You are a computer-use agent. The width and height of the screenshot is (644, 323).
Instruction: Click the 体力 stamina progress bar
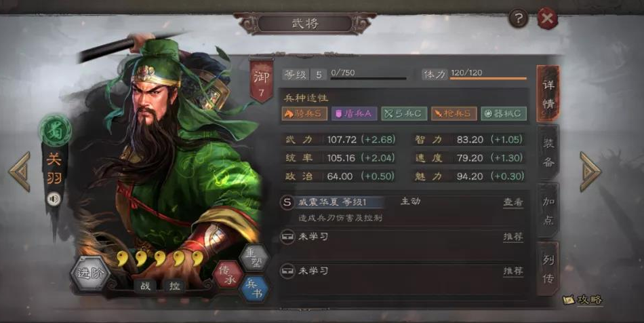click(x=488, y=78)
